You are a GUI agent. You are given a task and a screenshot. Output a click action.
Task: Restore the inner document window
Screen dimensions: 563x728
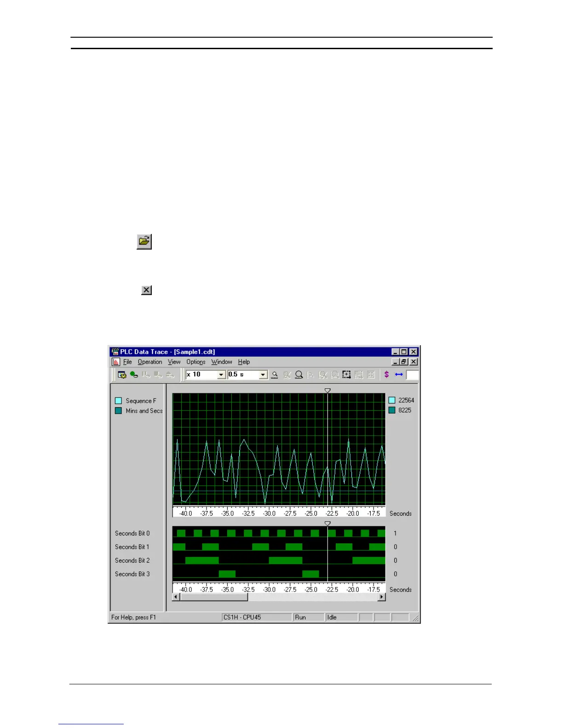[404, 362]
